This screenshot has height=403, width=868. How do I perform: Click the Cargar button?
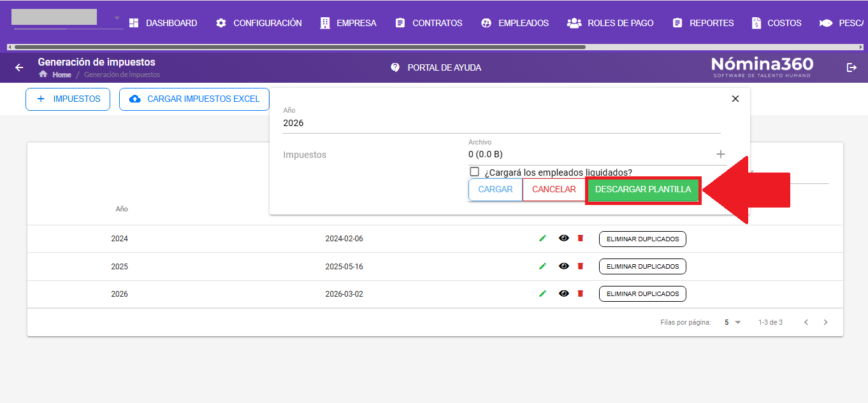pyautogui.click(x=495, y=190)
